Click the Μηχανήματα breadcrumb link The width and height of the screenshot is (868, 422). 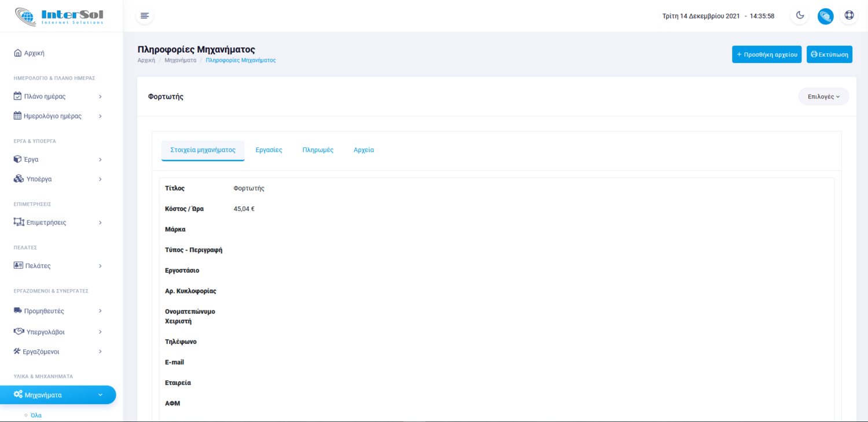coord(180,60)
